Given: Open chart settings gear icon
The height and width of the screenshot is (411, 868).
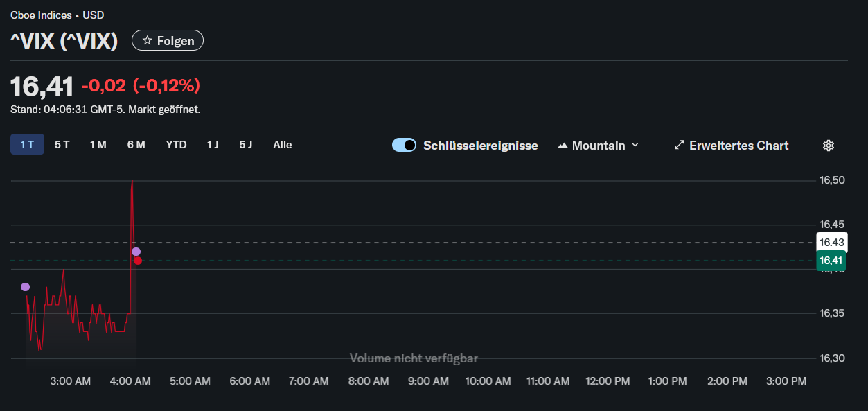Looking at the screenshot, I should tap(828, 146).
